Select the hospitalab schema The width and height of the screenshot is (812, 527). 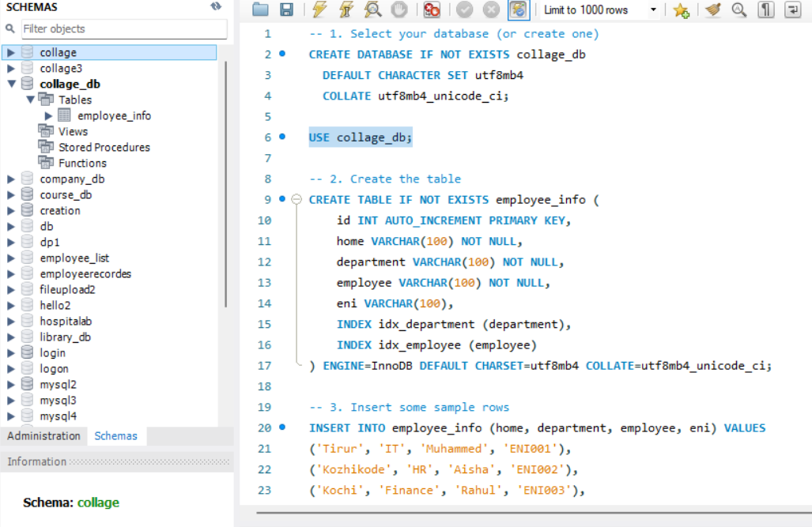coord(66,321)
